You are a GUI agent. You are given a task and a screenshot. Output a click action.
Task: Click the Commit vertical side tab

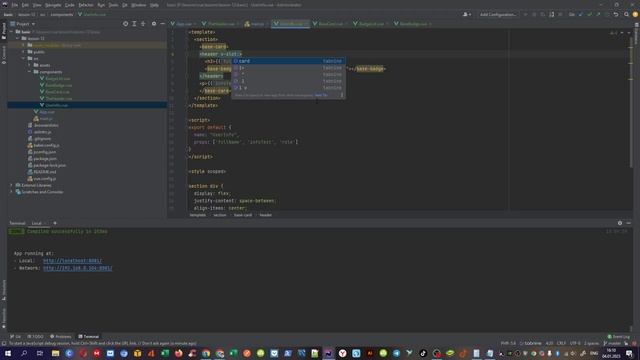4,55
